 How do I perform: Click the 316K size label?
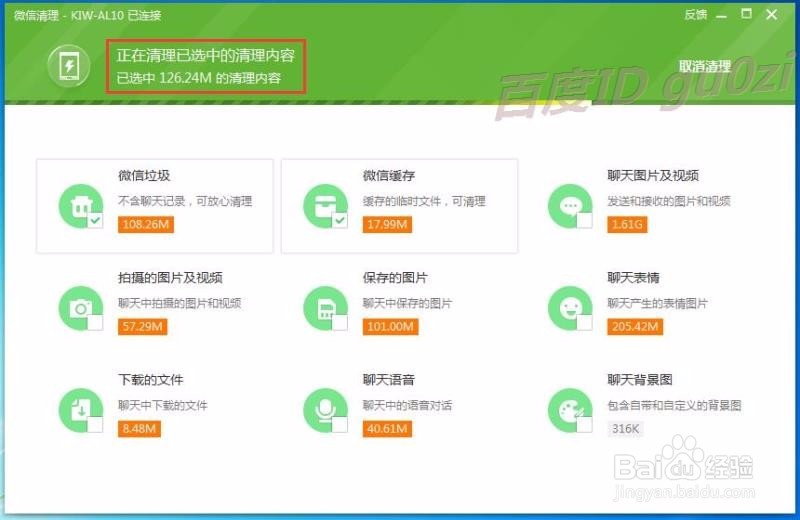pos(626,429)
